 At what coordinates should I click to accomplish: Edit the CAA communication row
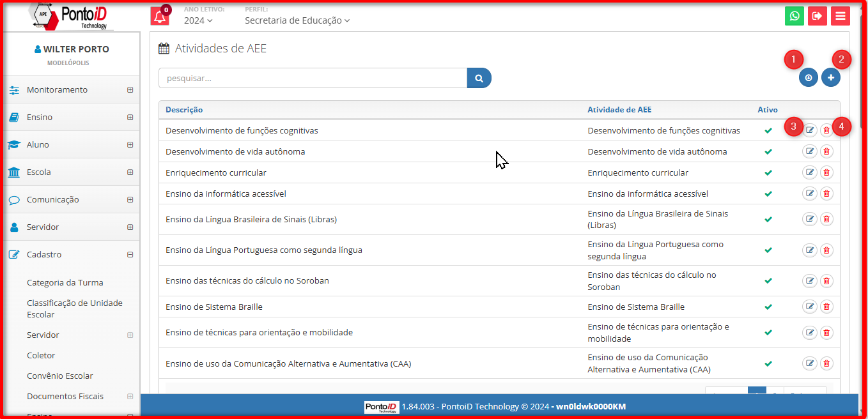tap(810, 363)
